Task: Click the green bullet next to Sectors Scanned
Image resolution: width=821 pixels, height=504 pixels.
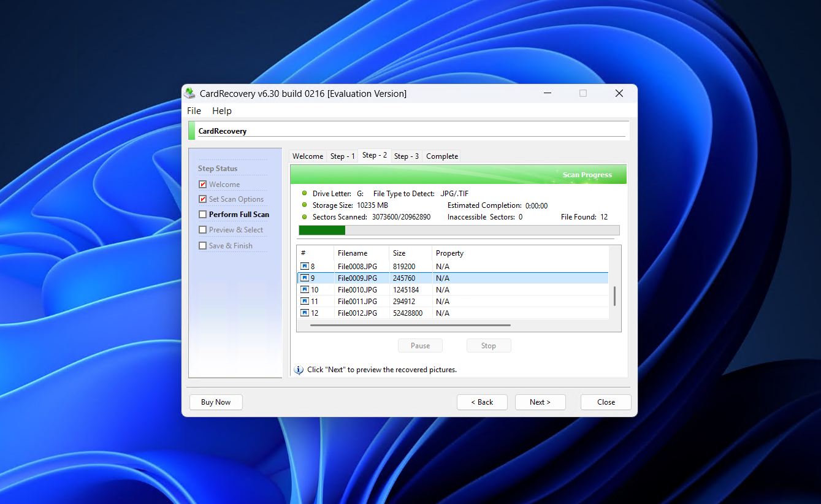Action: pyautogui.click(x=304, y=216)
